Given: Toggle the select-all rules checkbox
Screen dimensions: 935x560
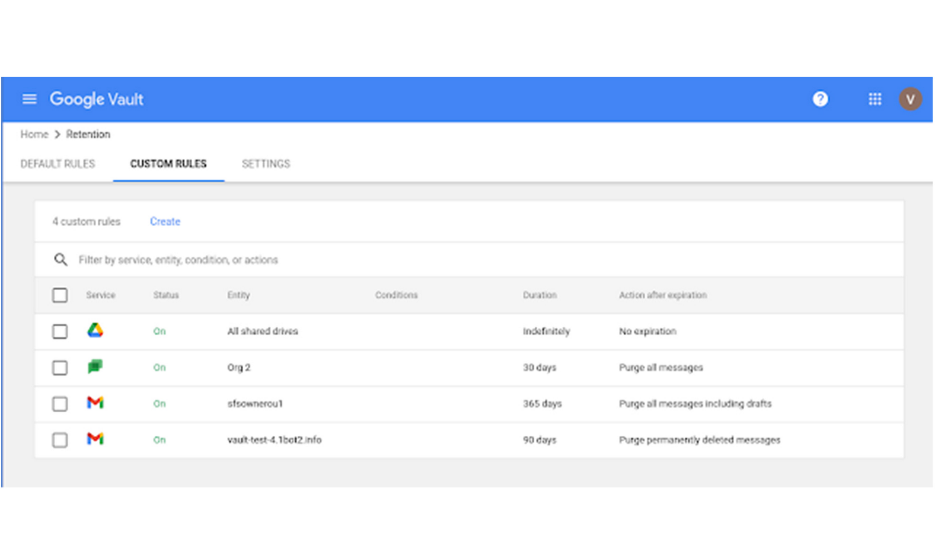Looking at the screenshot, I should click(60, 295).
